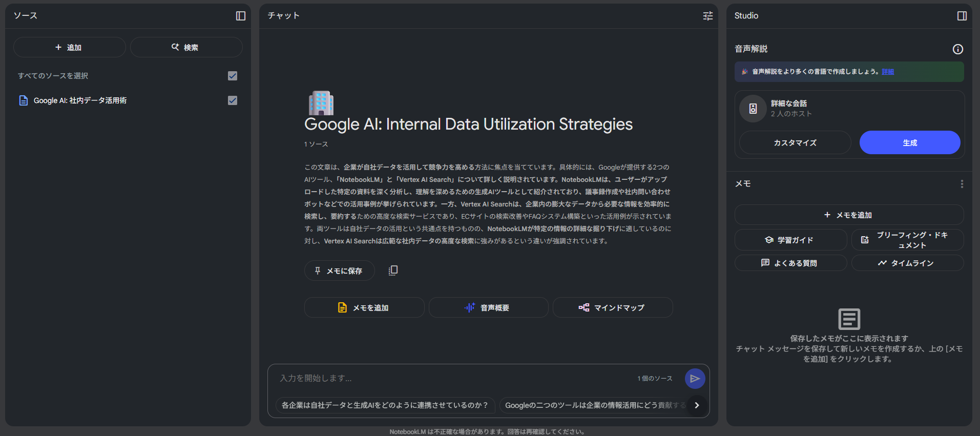This screenshot has height=436, width=980.
Task: Select suggestion Googleのニつのツールは… question
Action: [x=593, y=405]
